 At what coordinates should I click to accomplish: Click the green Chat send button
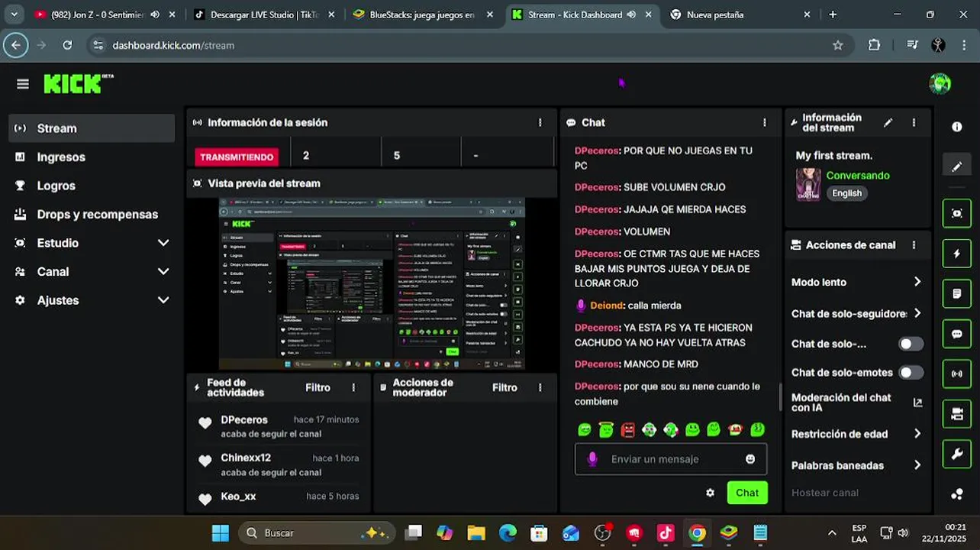coord(747,493)
